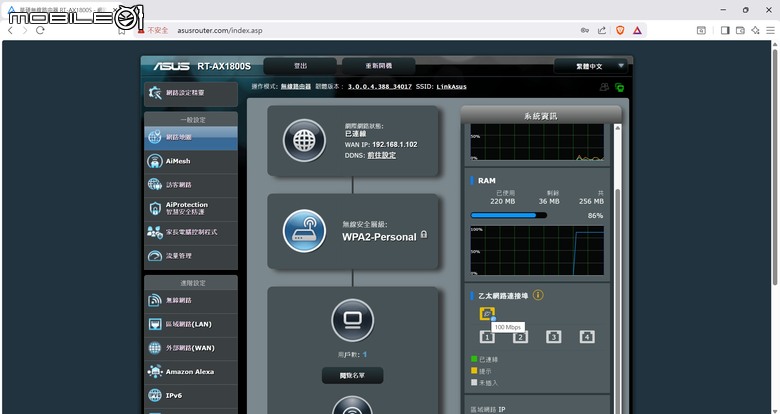This screenshot has height=414, width=780.
Task: Click the client computer icon
Action: [x=353, y=320]
